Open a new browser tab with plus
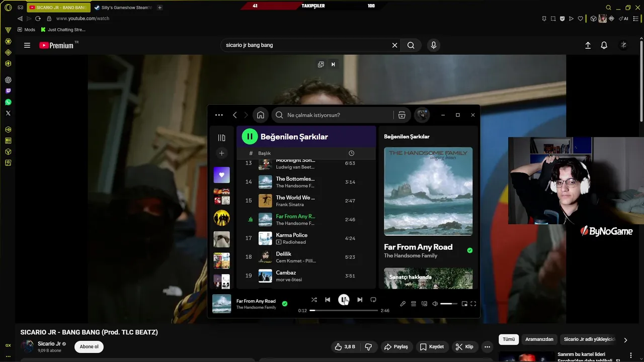 pos(159,8)
